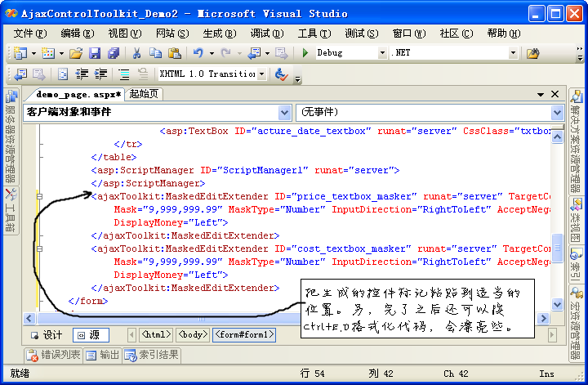Click the Format Document icon in HTML toolbar

[63, 74]
